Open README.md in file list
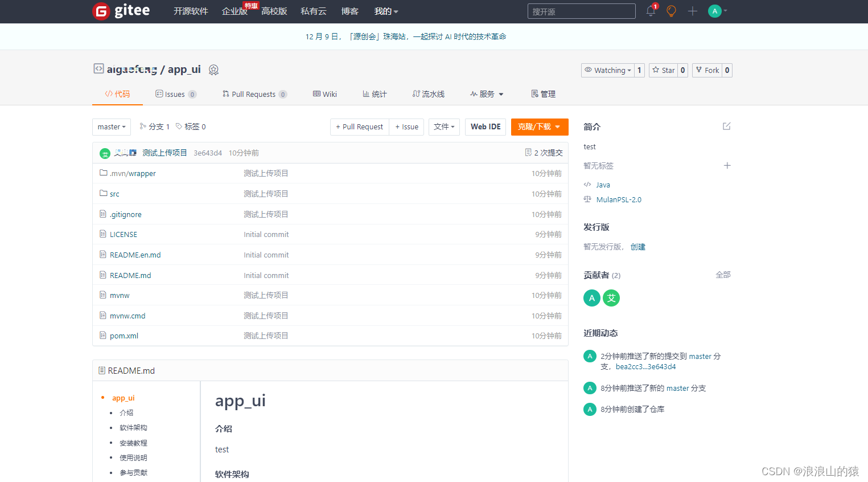Viewport: 868px width, 482px height. pos(130,275)
